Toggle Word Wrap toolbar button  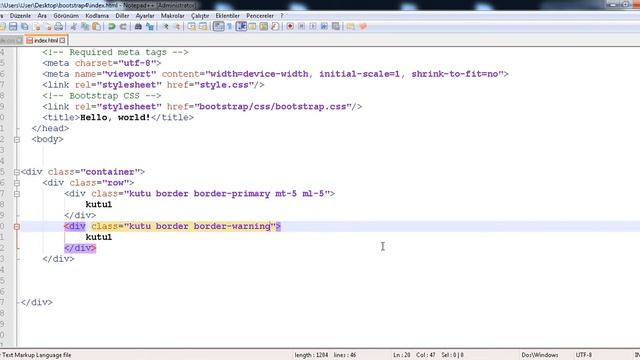218,27
